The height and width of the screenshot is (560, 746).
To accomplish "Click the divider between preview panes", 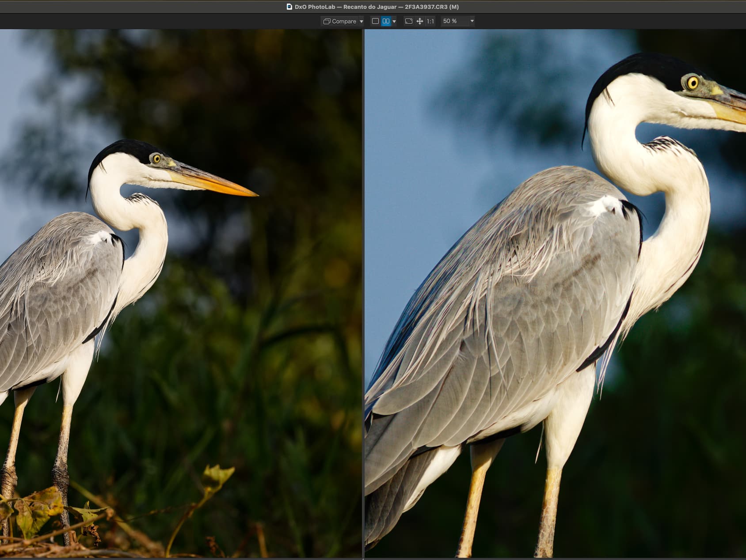I will tap(363, 293).
